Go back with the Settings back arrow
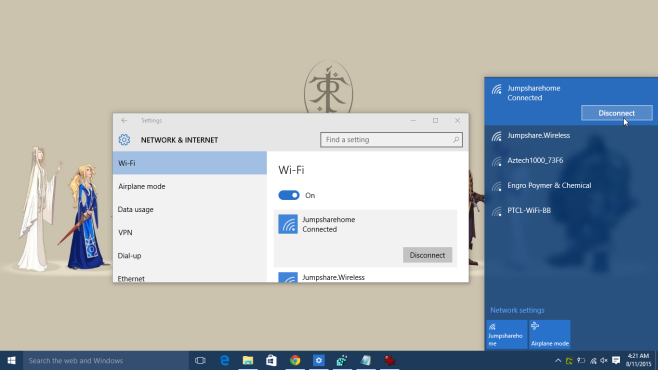This screenshot has height=370, width=658. pyautogui.click(x=124, y=120)
